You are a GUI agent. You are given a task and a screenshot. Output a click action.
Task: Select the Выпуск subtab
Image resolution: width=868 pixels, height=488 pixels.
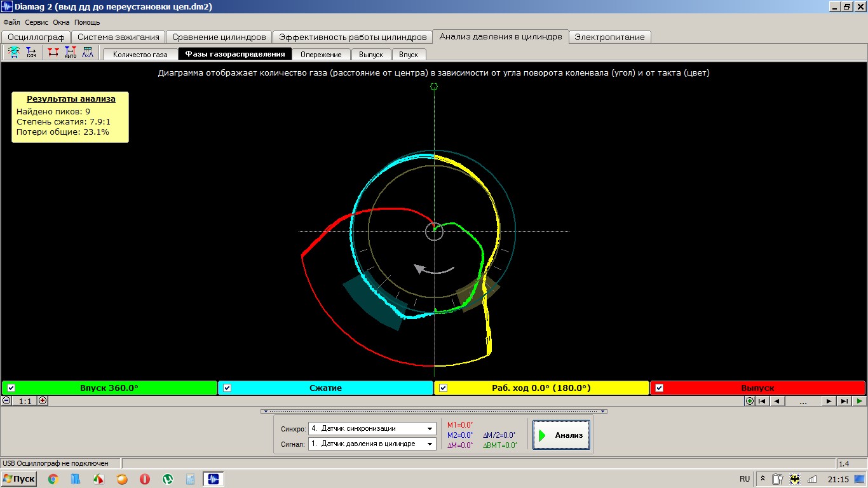click(x=371, y=55)
